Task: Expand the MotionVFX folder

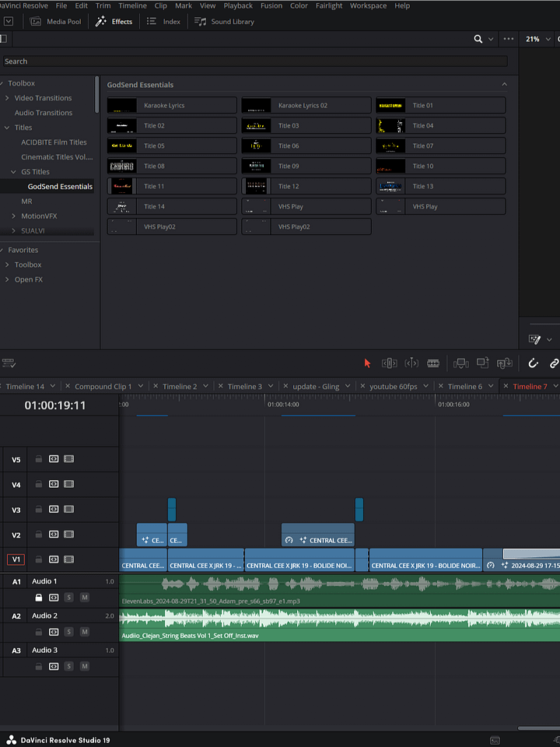Action: tap(13, 216)
